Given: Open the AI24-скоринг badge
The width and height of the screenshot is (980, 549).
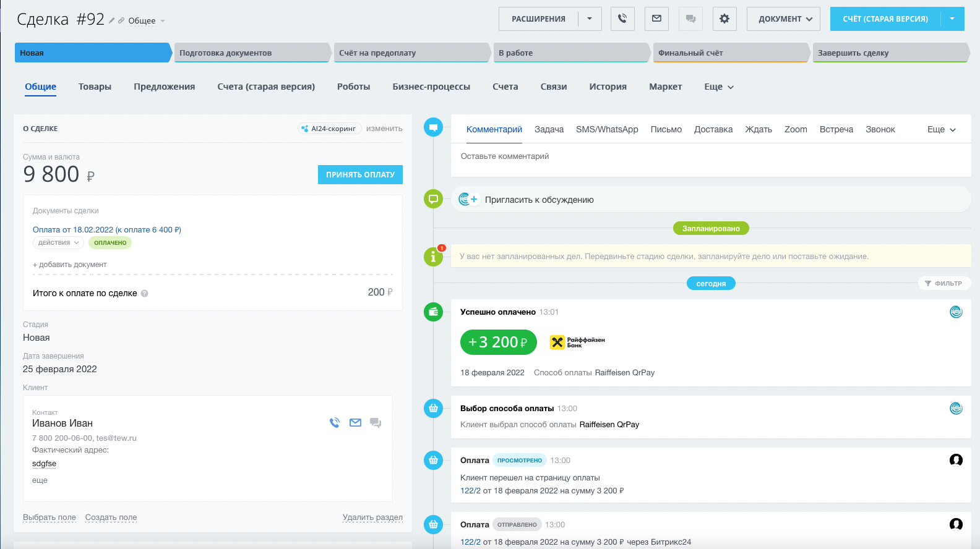Looking at the screenshot, I should click(x=329, y=129).
